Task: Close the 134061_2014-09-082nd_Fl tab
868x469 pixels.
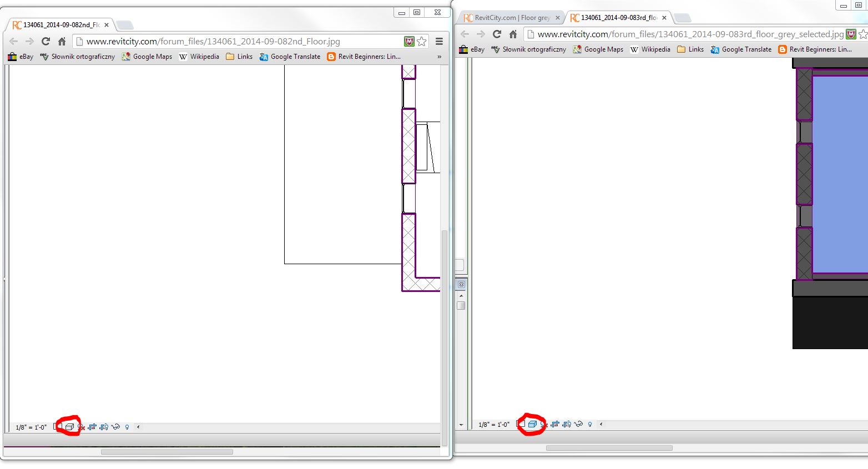Action: point(107,25)
